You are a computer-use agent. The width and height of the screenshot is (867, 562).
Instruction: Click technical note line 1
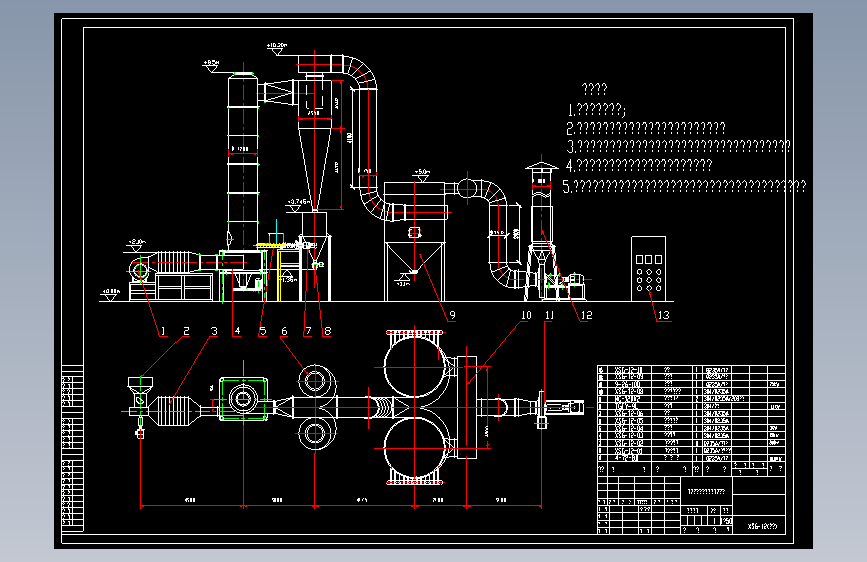[x=597, y=109]
